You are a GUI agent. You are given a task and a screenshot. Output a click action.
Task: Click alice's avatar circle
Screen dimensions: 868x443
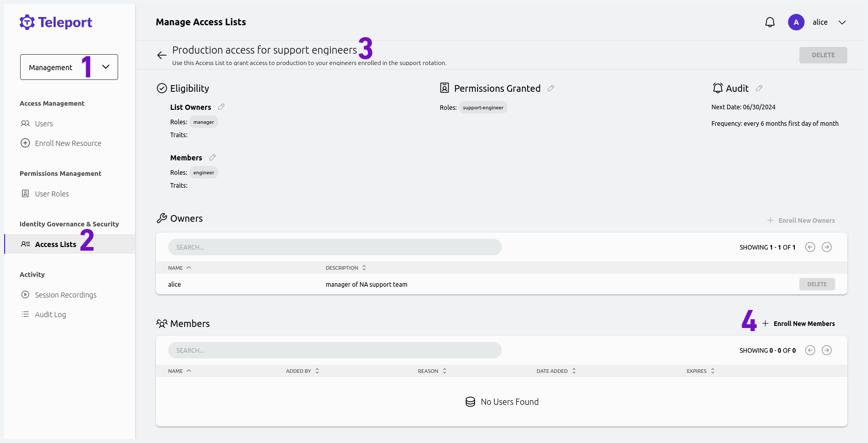pos(796,22)
